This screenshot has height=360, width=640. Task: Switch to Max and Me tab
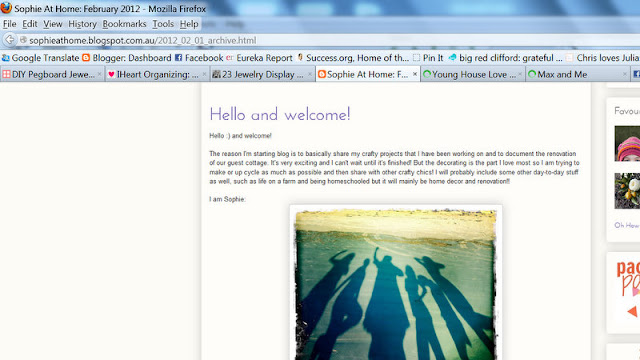coord(578,74)
